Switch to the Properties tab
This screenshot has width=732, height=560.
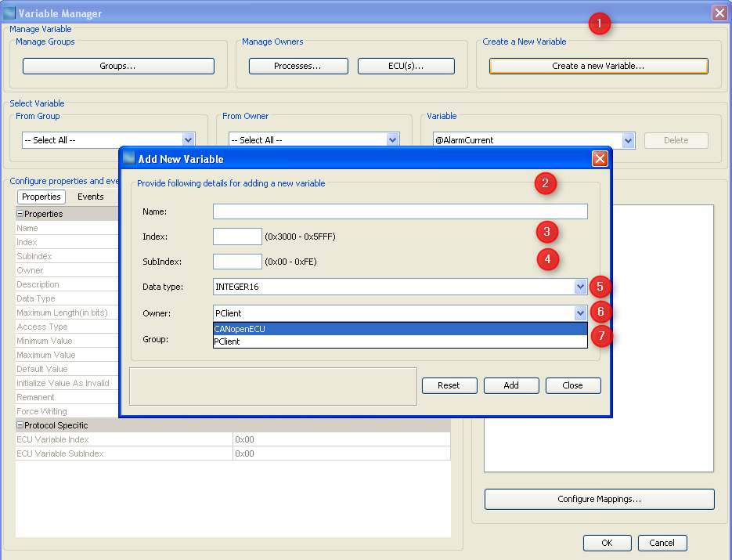(41, 197)
